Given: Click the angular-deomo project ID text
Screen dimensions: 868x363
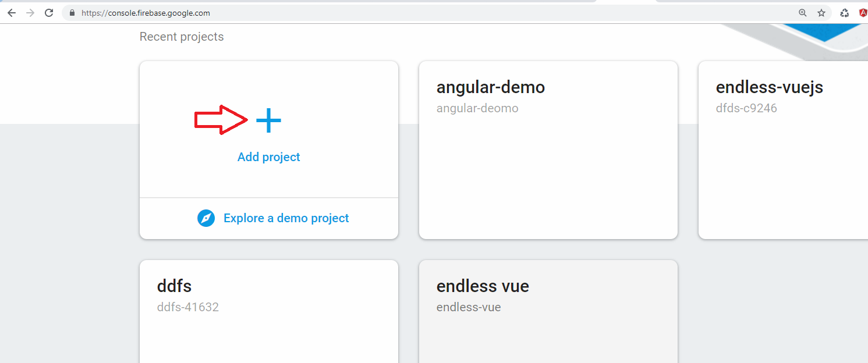Looking at the screenshot, I should click(x=477, y=108).
